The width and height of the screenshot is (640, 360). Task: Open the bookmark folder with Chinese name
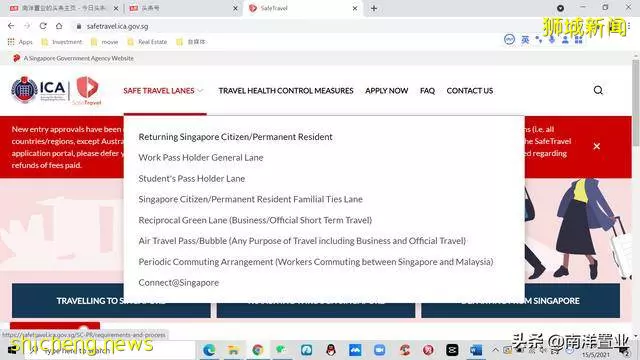tap(191, 42)
